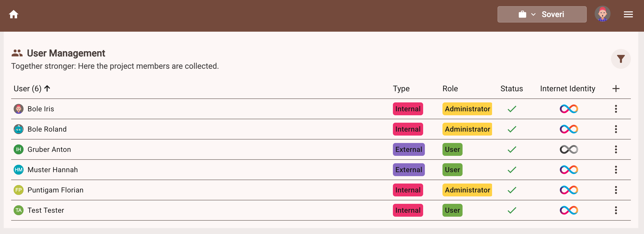Toggle Bole Iris's status checkmark
This screenshot has width=644, height=234.
point(512,109)
